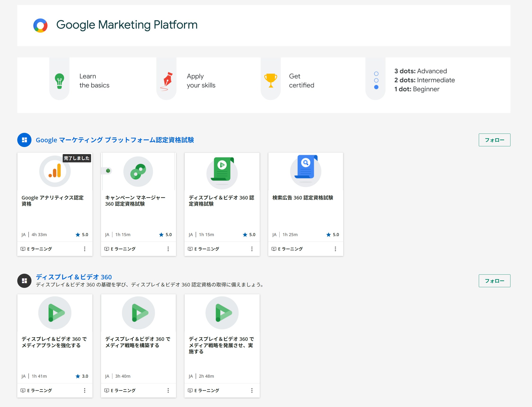Open 検索広告 360 認定資格試験 title

303,198
